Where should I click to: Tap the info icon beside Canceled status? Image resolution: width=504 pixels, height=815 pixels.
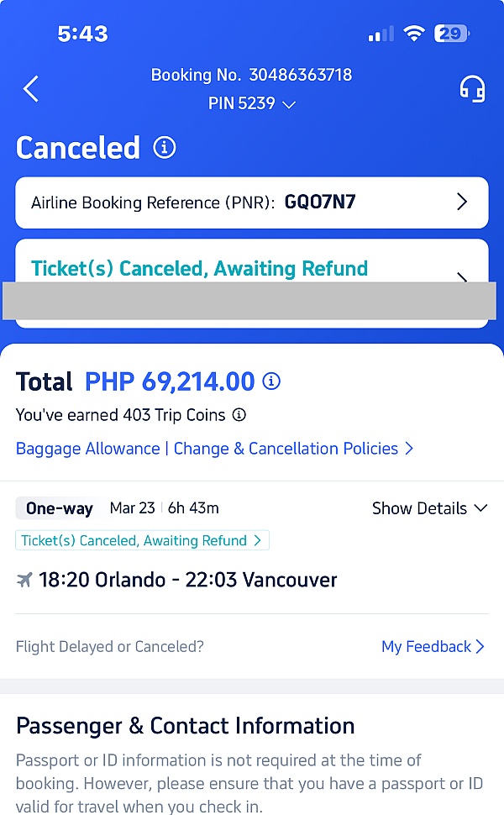165,147
